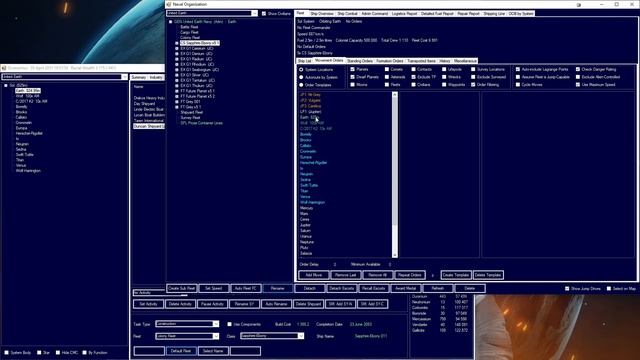Switch to the Ship List tab
The width and height of the screenshot is (640, 360).
pyautogui.click(x=304, y=61)
